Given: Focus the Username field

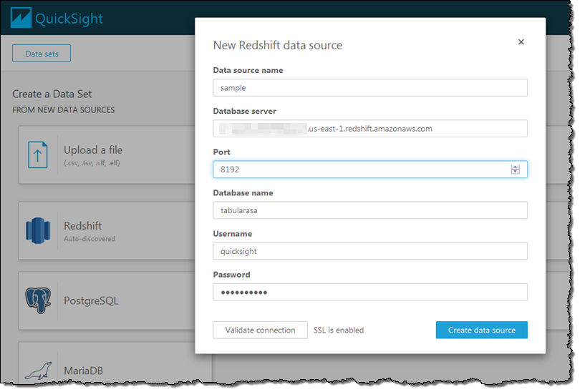Looking at the screenshot, I should click(370, 251).
